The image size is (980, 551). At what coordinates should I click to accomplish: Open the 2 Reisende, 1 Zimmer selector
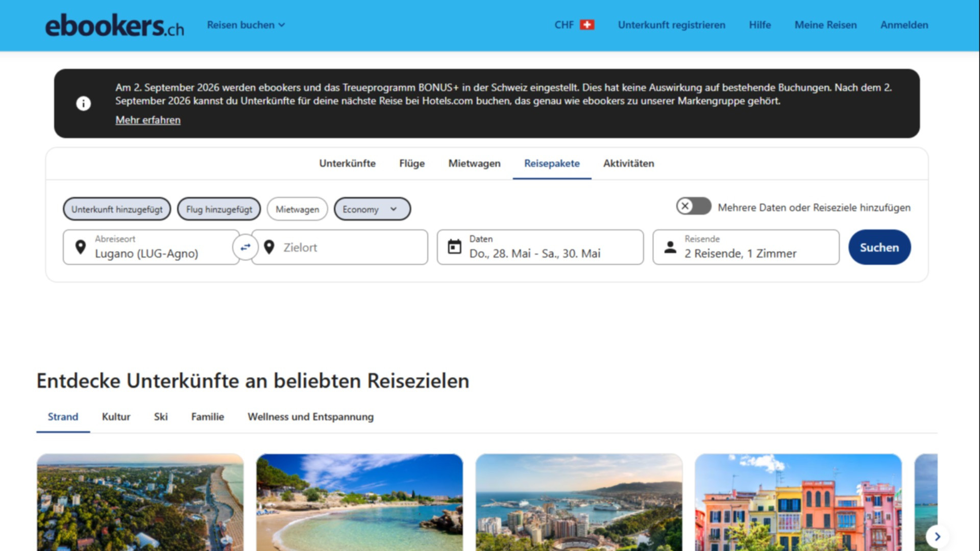click(x=746, y=247)
